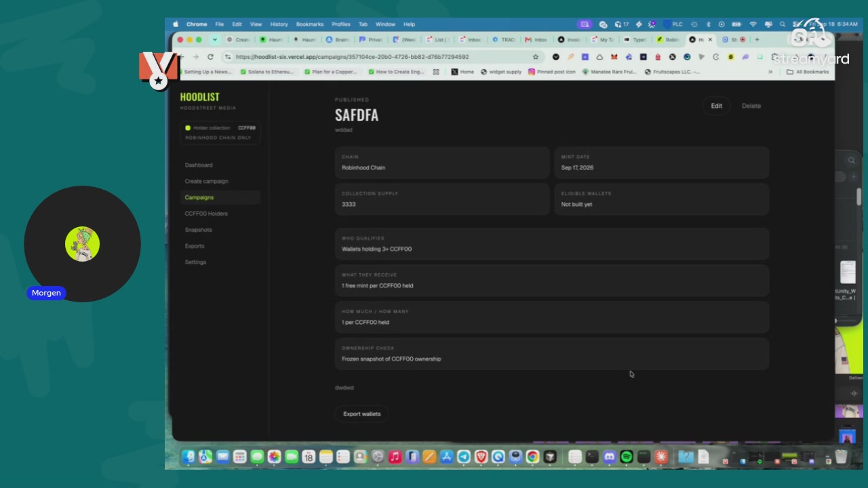This screenshot has height=488, width=868.
Task: Open the All Bookmarks folder
Action: (x=808, y=72)
